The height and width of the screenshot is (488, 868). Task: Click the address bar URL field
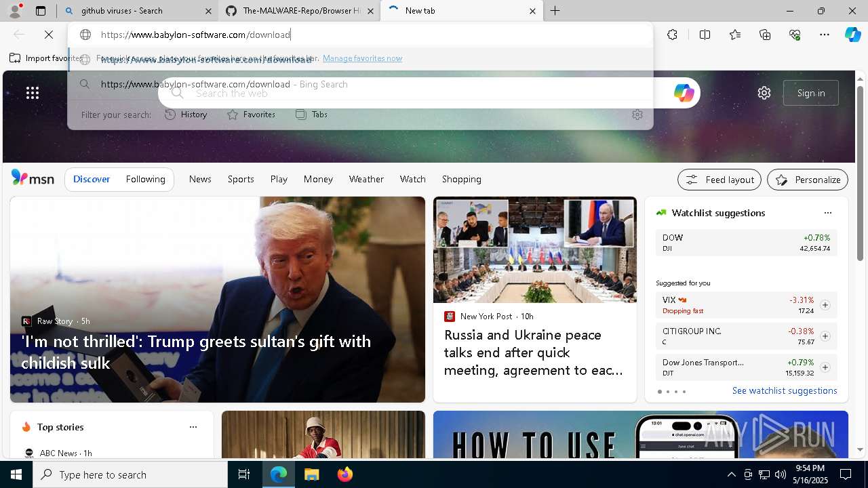[x=360, y=35]
